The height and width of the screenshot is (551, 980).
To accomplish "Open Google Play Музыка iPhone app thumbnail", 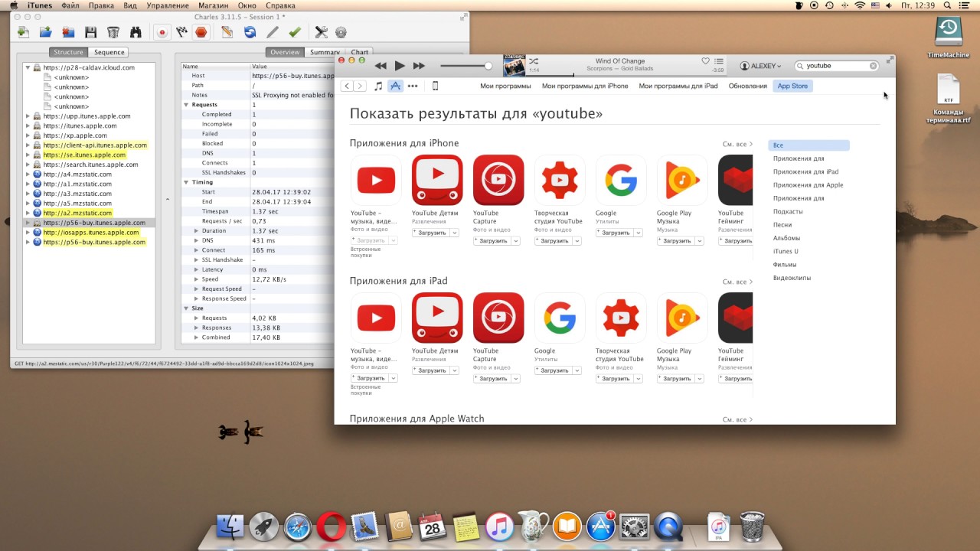I will [682, 181].
